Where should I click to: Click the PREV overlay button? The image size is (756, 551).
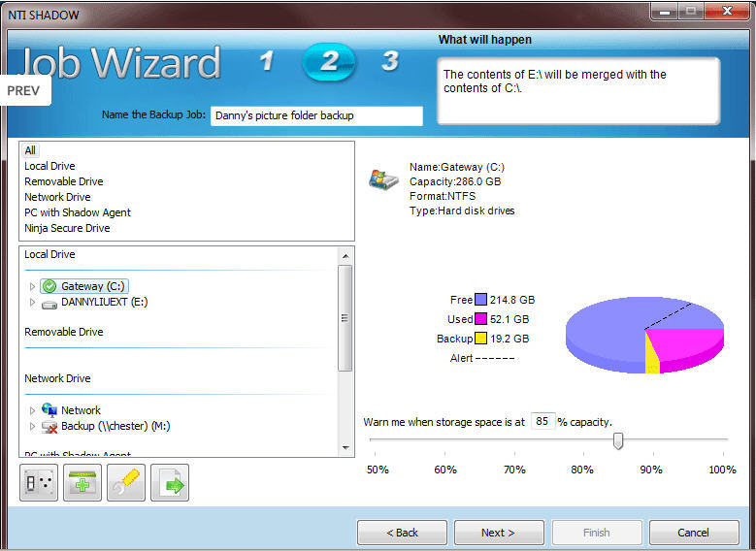point(23,90)
